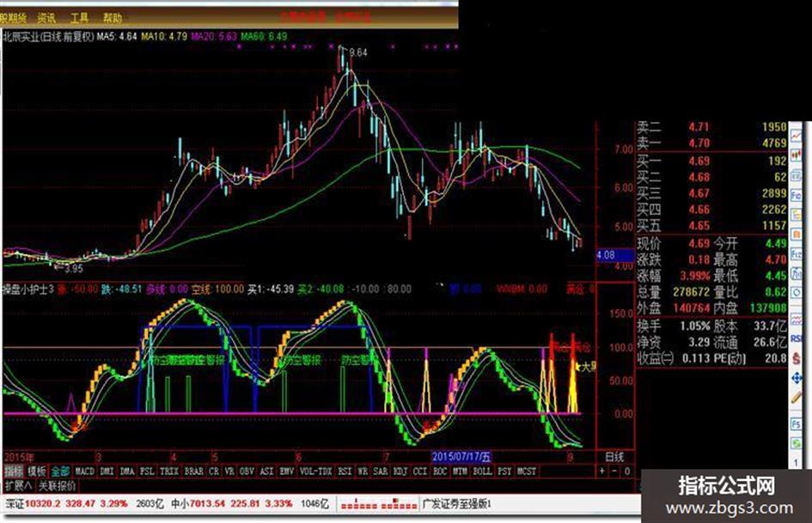Open the 日线 period selector

coord(614,457)
